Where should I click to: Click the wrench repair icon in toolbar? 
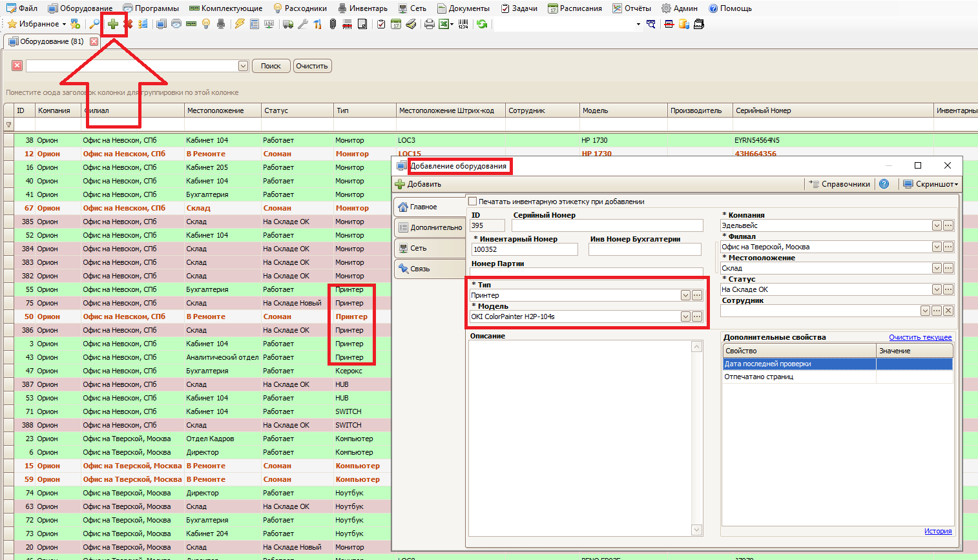point(302,24)
